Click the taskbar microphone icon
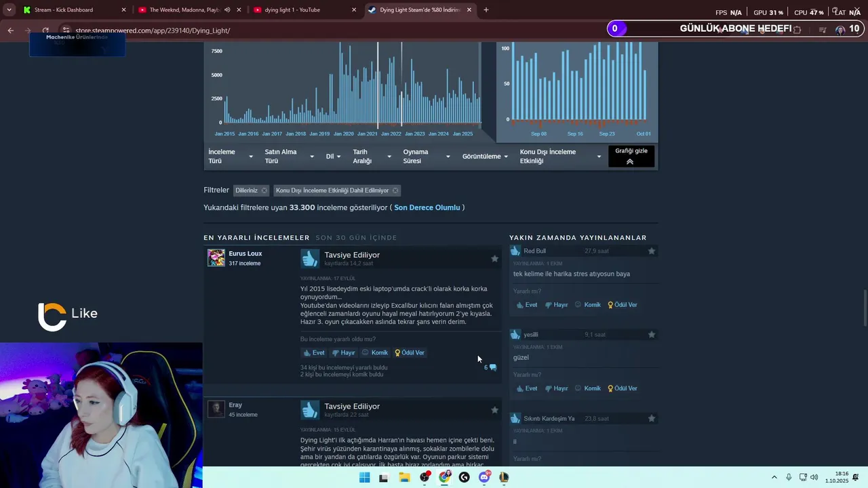This screenshot has height=488, width=868. point(789,477)
